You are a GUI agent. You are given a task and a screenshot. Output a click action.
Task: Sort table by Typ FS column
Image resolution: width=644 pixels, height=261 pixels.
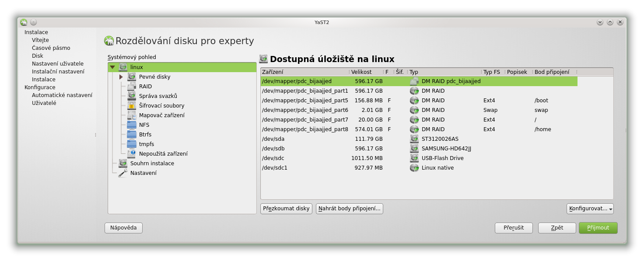click(493, 72)
